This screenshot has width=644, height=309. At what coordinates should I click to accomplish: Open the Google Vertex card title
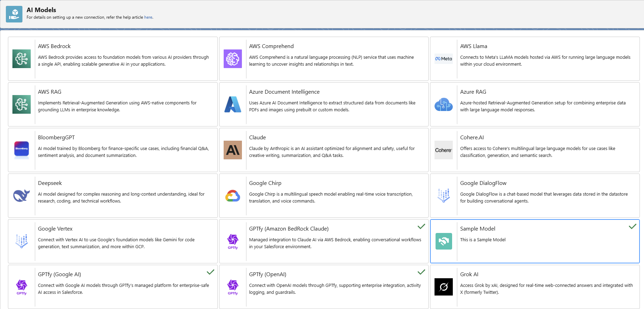click(x=55, y=229)
